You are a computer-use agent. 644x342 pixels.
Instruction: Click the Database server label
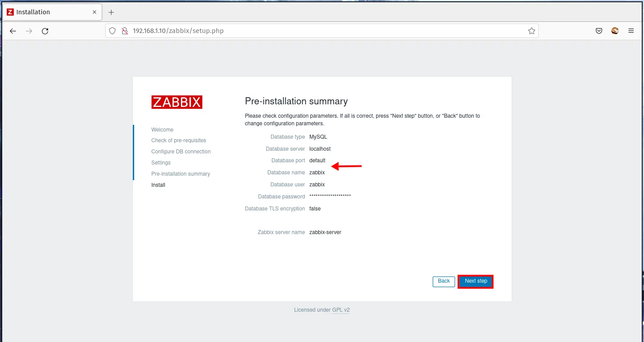(285, 149)
